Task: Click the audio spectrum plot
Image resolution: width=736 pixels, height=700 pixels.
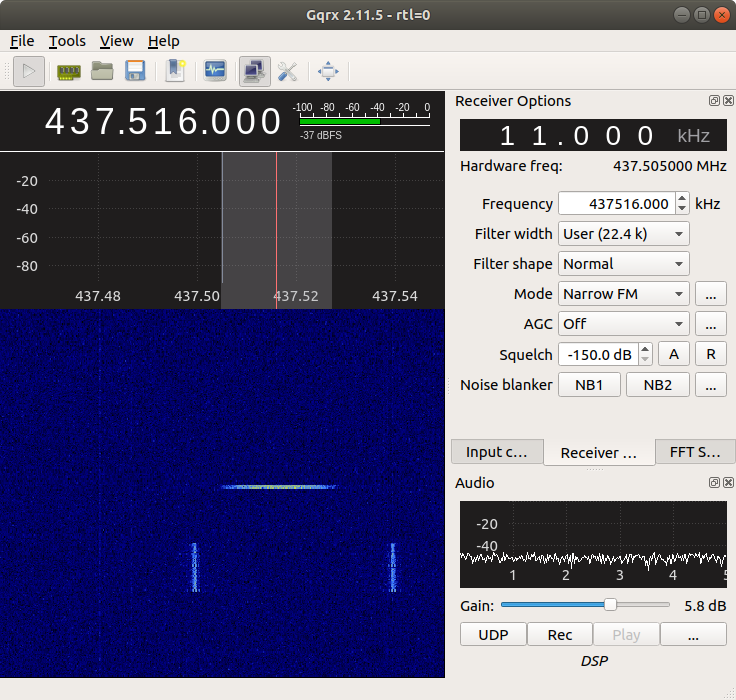Action: pyautogui.click(x=593, y=544)
